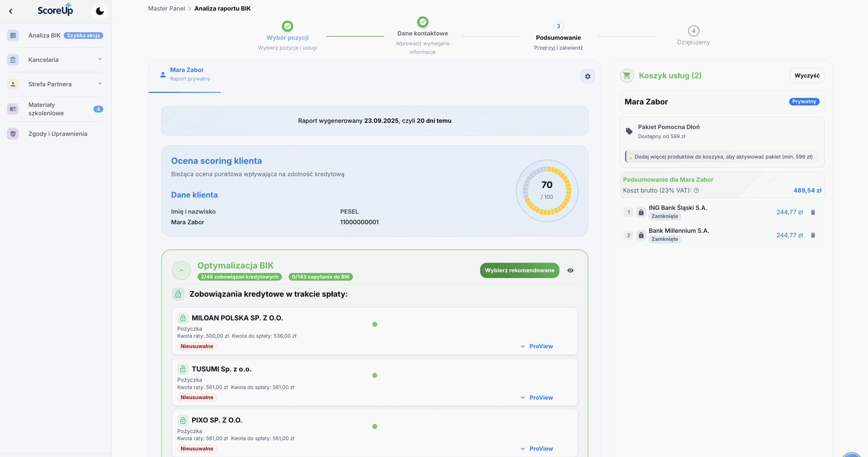Image resolution: width=868 pixels, height=457 pixels.
Task: Expand the Strefa Partnera chevron
Action: pyautogui.click(x=100, y=84)
